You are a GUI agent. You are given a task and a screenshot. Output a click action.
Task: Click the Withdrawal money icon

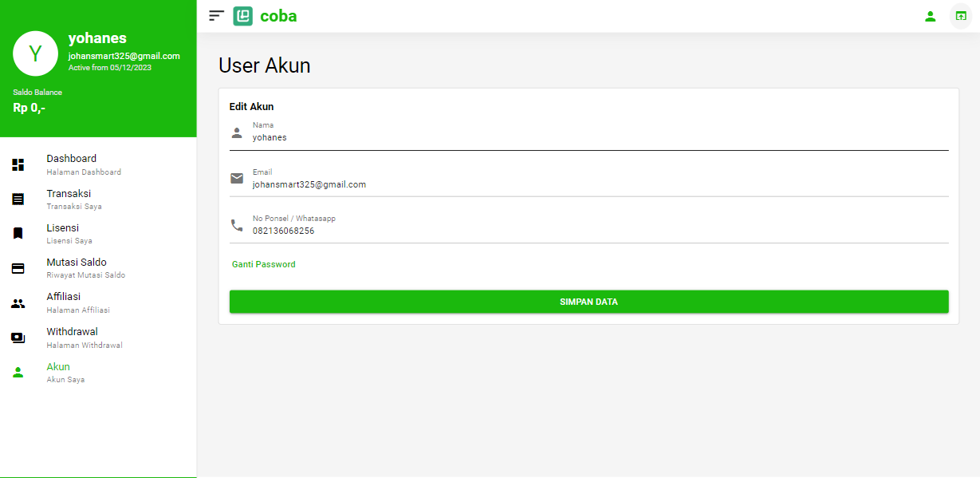pos(18,338)
